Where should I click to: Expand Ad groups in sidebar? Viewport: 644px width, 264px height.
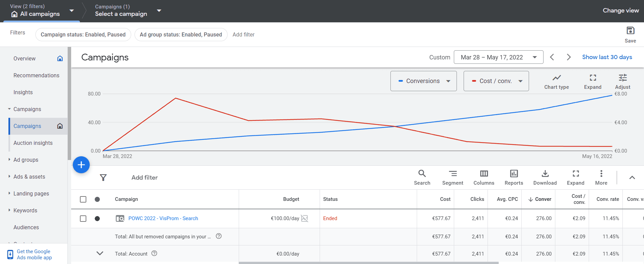tap(9, 160)
